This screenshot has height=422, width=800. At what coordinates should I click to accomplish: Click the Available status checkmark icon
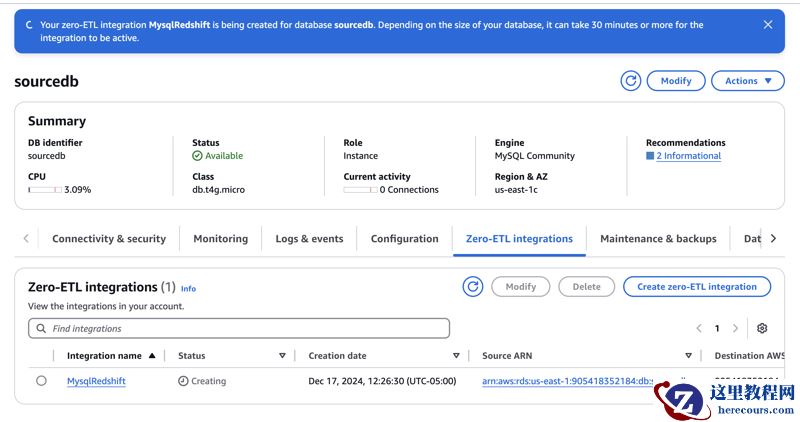197,156
